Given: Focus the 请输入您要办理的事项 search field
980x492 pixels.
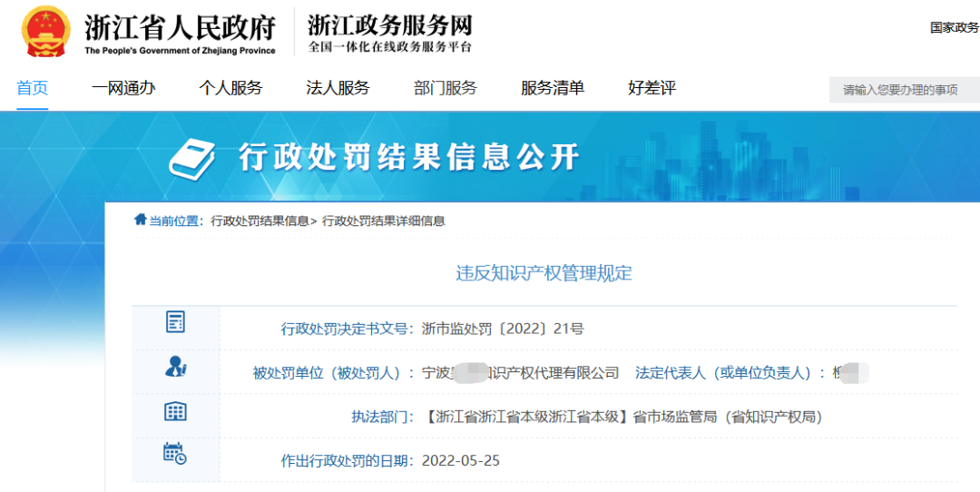Looking at the screenshot, I should click(x=905, y=90).
